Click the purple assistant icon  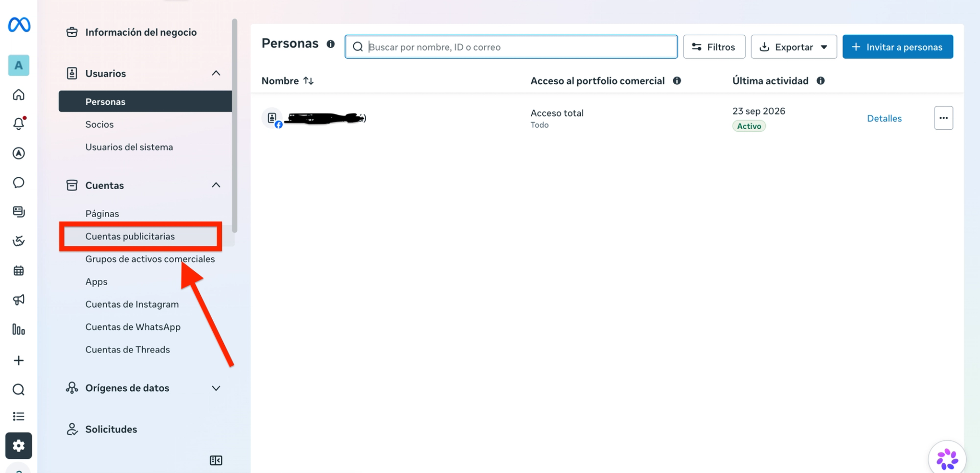947,459
